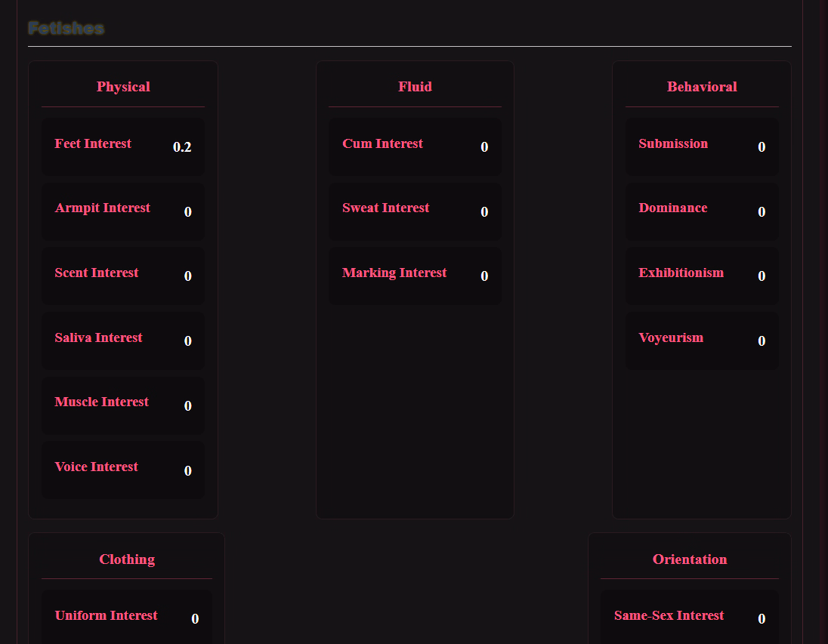Image resolution: width=828 pixels, height=644 pixels.
Task: Choose the Voyeurism entry
Action: 701,340
